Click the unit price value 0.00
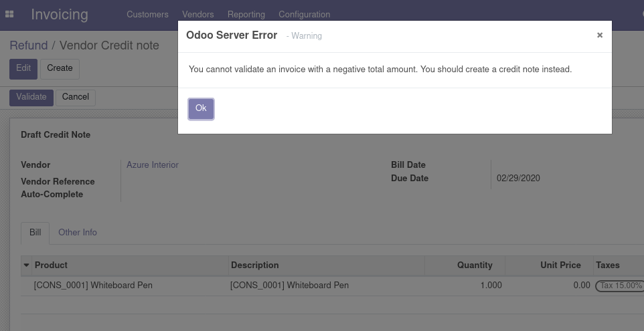Viewport: 644px width, 331px height. coord(582,286)
